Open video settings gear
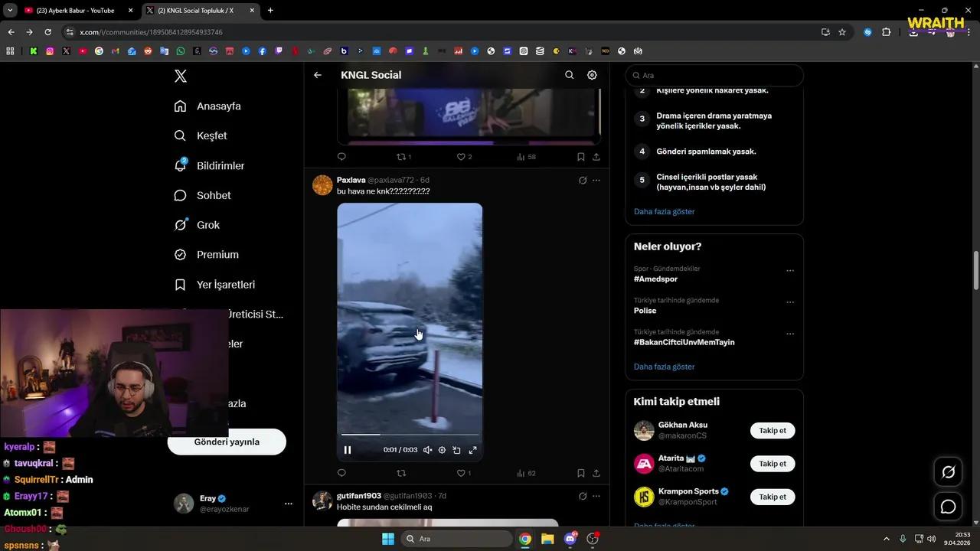 coord(442,450)
